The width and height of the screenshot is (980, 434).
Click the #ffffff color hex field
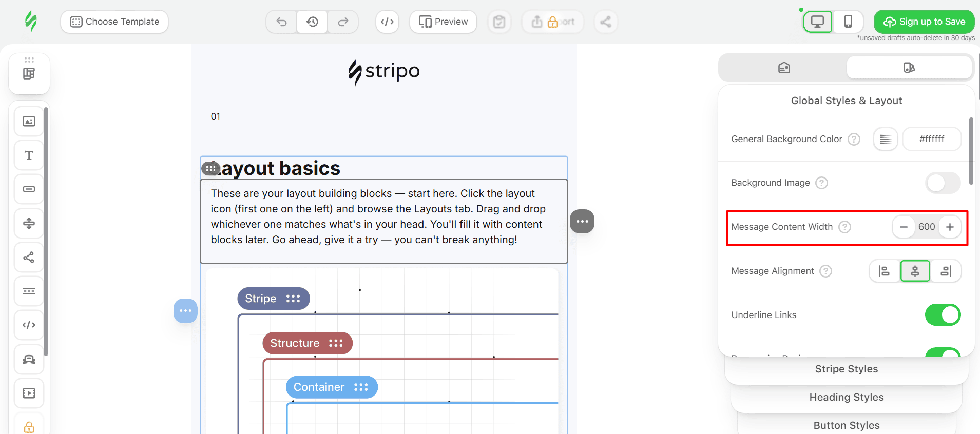coord(932,139)
